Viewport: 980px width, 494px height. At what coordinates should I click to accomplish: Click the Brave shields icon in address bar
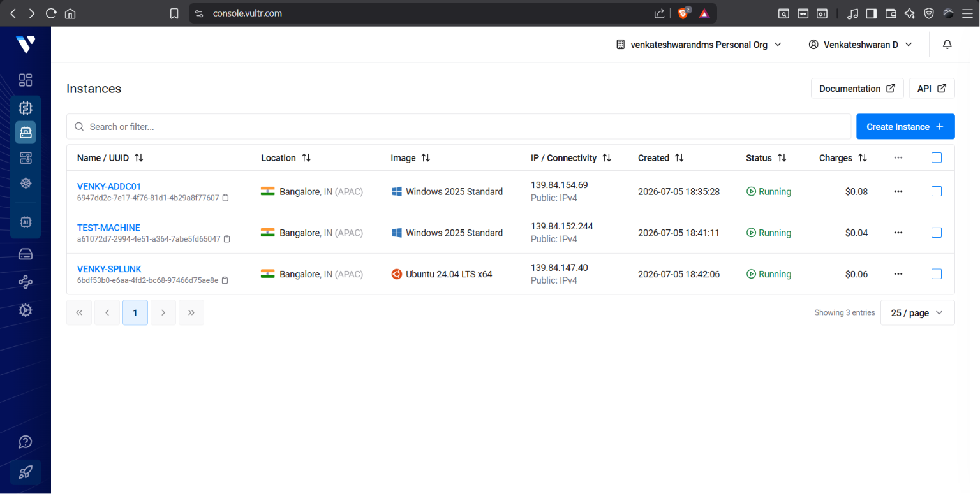(683, 13)
